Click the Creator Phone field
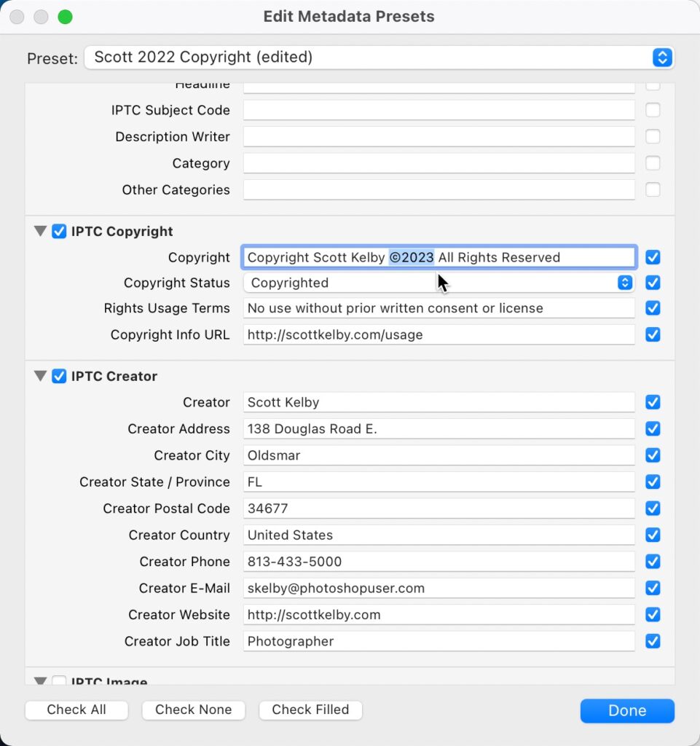 [x=439, y=562]
